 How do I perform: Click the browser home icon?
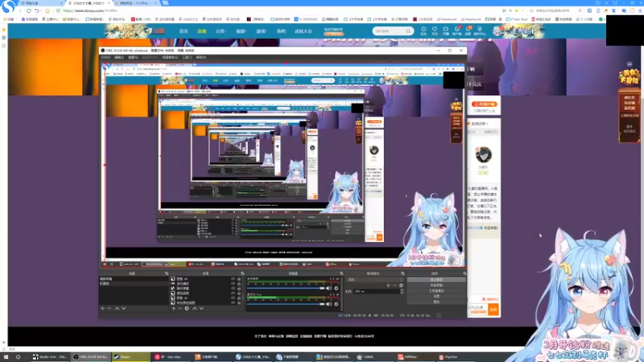pos(47,10)
